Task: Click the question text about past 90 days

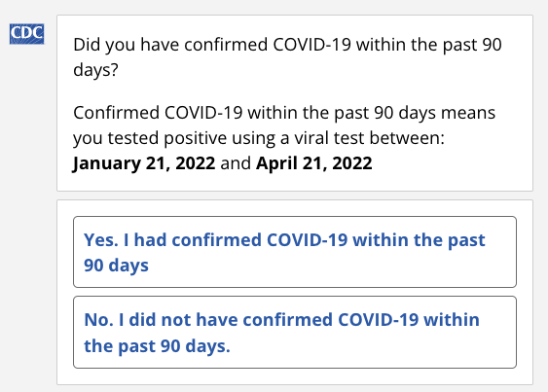Action: tap(287, 57)
